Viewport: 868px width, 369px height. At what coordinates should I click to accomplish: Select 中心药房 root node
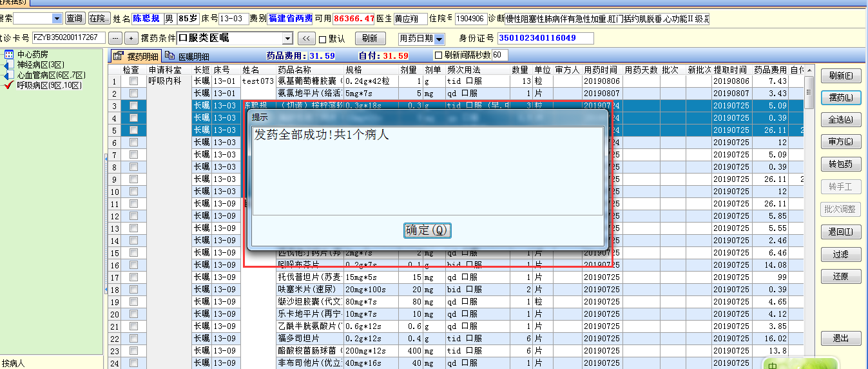coord(32,55)
